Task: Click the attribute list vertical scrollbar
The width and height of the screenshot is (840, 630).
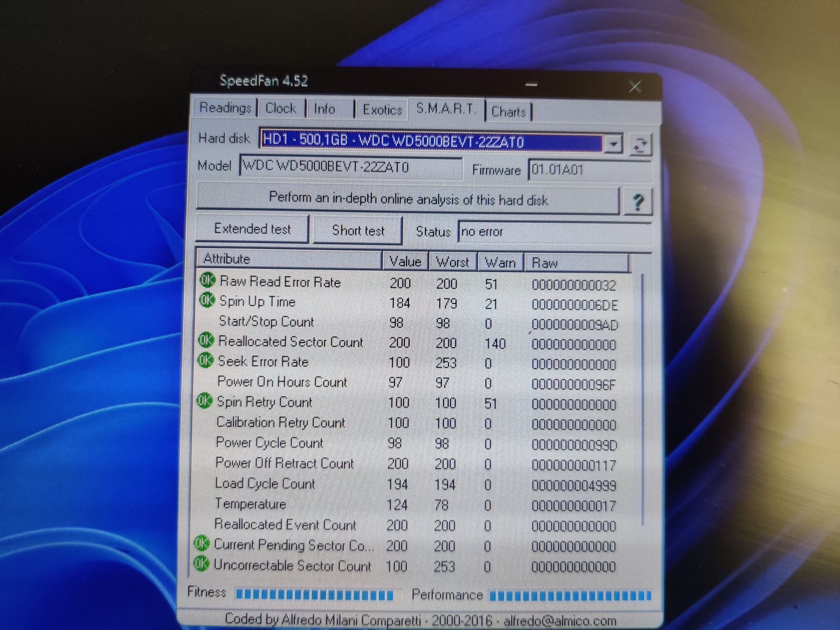Action: pyautogui.click(x=642, y=399)
